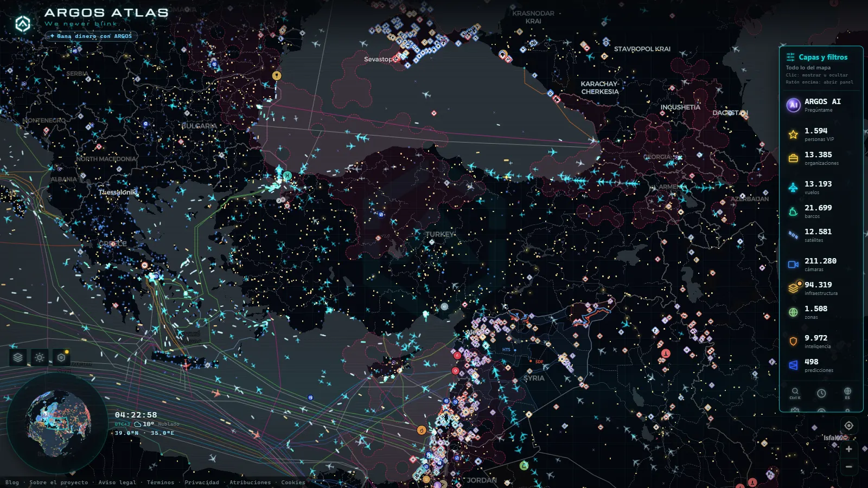The width and height of the screenshot is (868, 488).
Task: Click the inteligencia shield icon
Action: click(x=793, y=341)
